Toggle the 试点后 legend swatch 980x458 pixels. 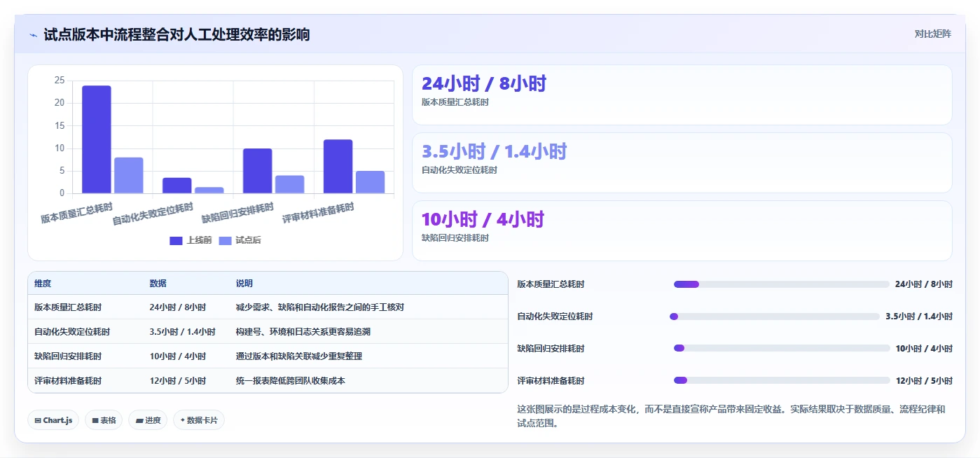coord(226,240)
